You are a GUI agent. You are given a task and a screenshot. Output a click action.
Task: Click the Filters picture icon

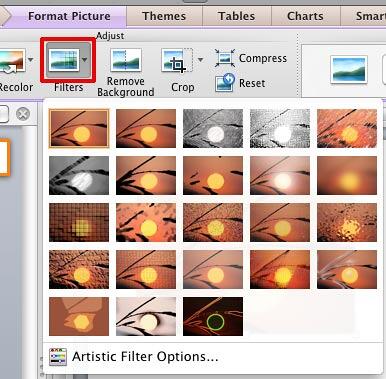tap(64, 60)
